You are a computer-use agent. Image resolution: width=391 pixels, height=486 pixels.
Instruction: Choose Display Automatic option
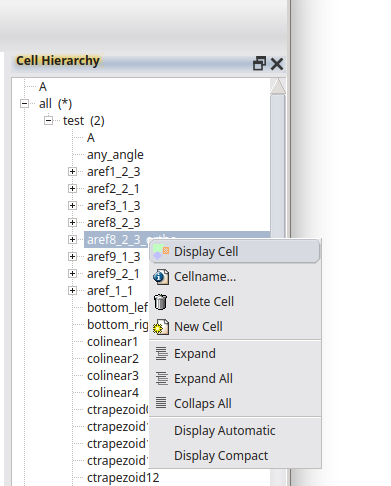pos(235,431)
